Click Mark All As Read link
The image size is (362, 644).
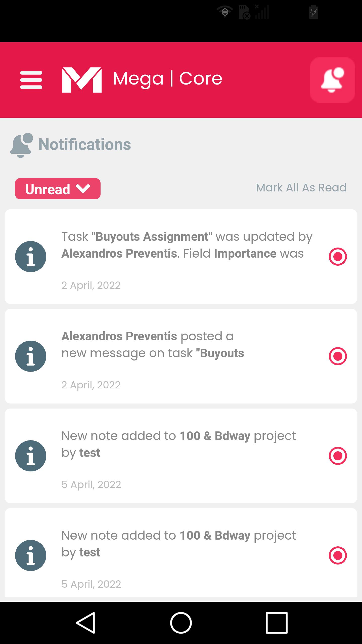coord(301,188)
